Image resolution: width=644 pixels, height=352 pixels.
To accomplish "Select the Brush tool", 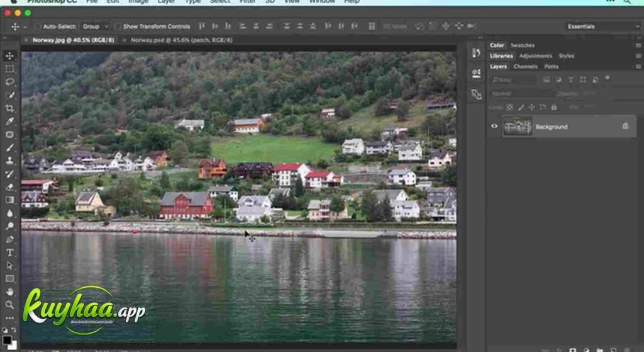I will click(10, 147).
